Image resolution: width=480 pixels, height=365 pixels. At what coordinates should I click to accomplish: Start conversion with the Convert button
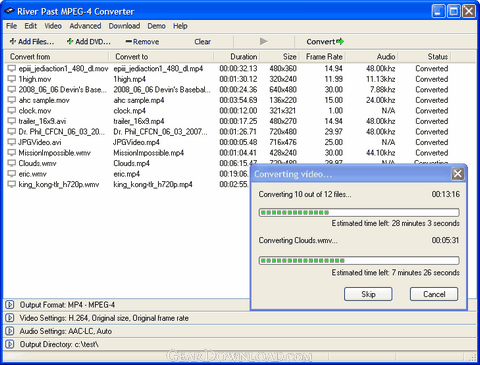[x=325, y=42]
